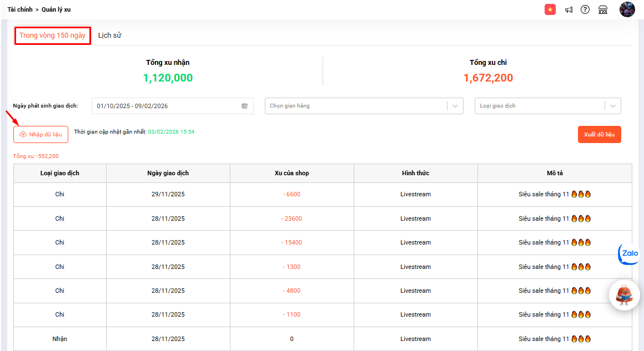The width and height of the screenshot is (644, 351).
Task: Click the store icon in header
Action: pos(603,9)
